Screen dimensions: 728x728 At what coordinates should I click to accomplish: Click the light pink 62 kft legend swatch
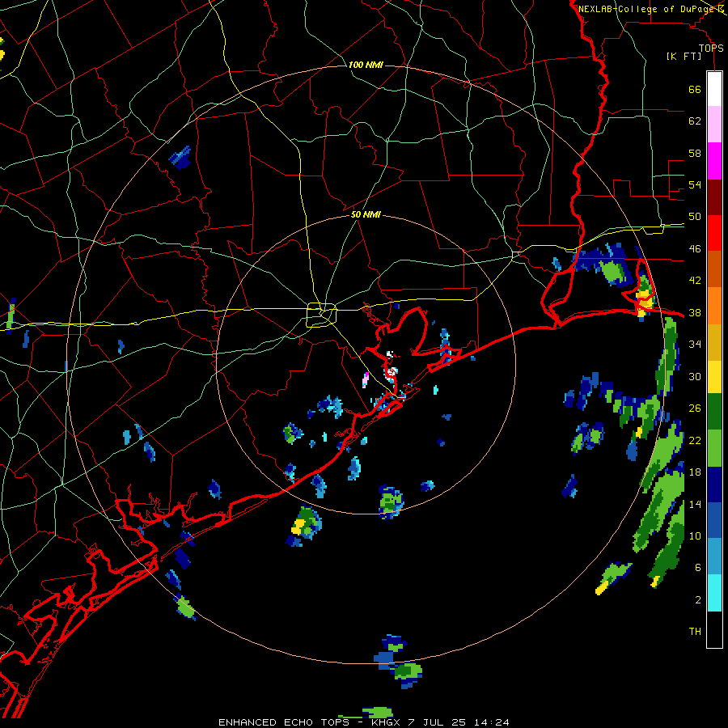pos(714,125)
